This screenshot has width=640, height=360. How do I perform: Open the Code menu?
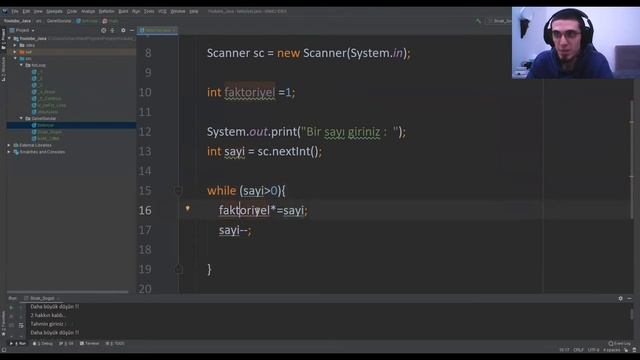point(72,11)
